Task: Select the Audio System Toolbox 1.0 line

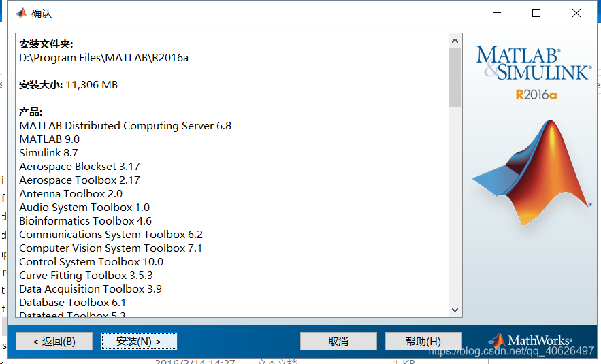Action: [84, 208]
